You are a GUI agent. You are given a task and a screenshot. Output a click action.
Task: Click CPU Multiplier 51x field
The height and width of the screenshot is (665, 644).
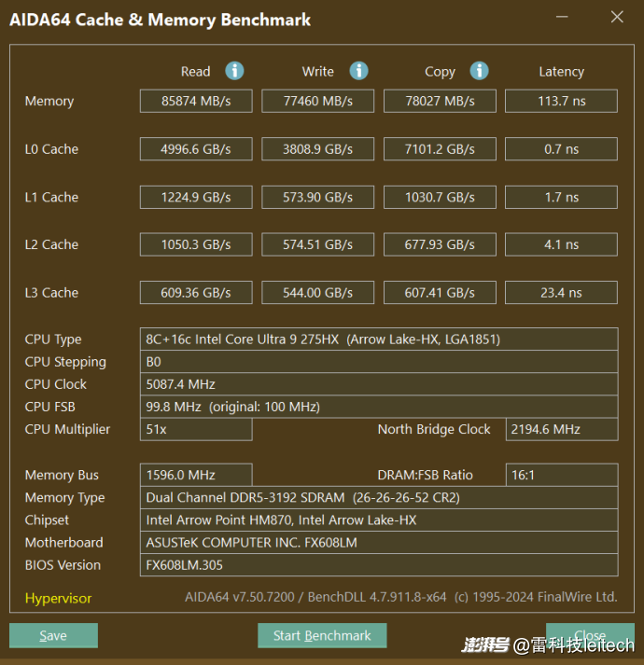[x=196, y=429]
